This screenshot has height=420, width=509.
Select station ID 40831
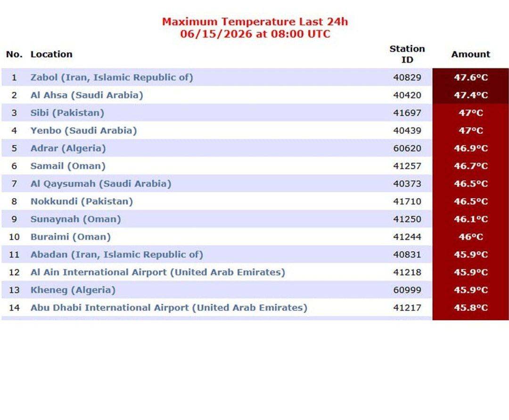[x=407, y=255]
